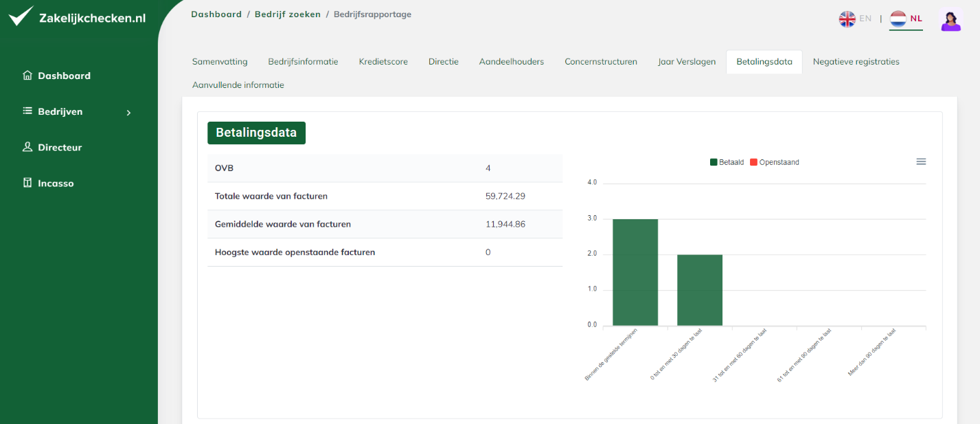Switch to the Jaar Verslagen tab
Screen dimensions: 980x424
coord(687,62)
